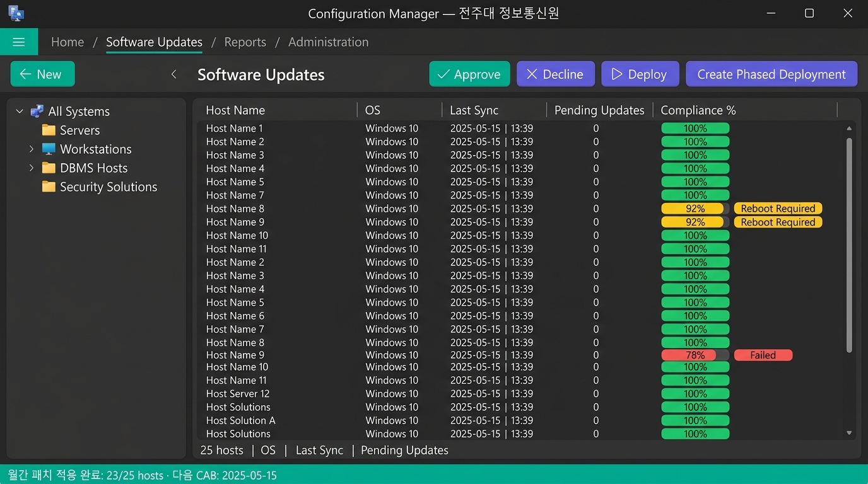Click the scroll down arrow of the host list
The image size is (868, 484).
tap(849, 433)
